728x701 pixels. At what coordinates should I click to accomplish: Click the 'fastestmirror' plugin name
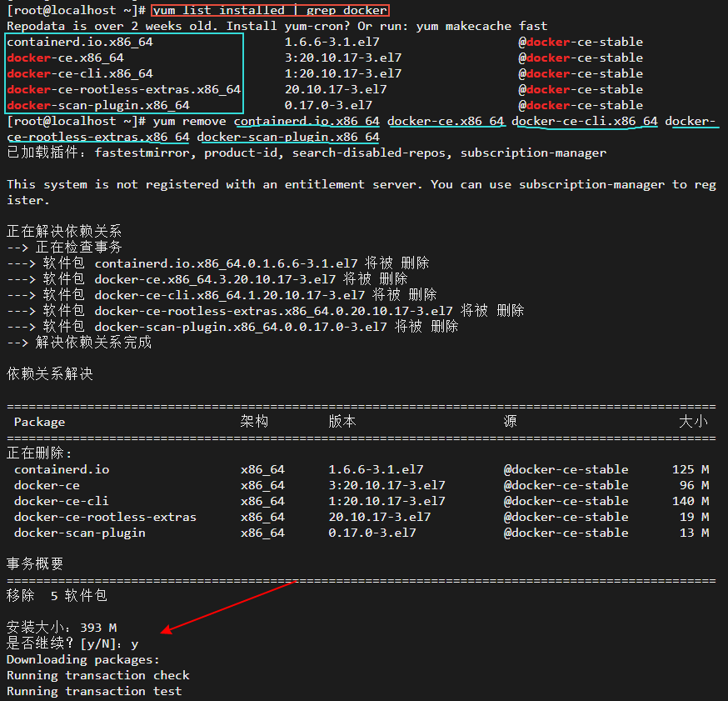pos(142,153)
